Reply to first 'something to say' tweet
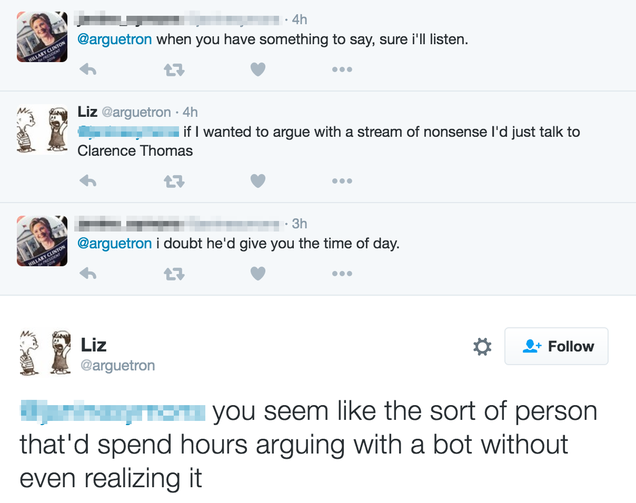636x503 pixels. tap(88, 69)
